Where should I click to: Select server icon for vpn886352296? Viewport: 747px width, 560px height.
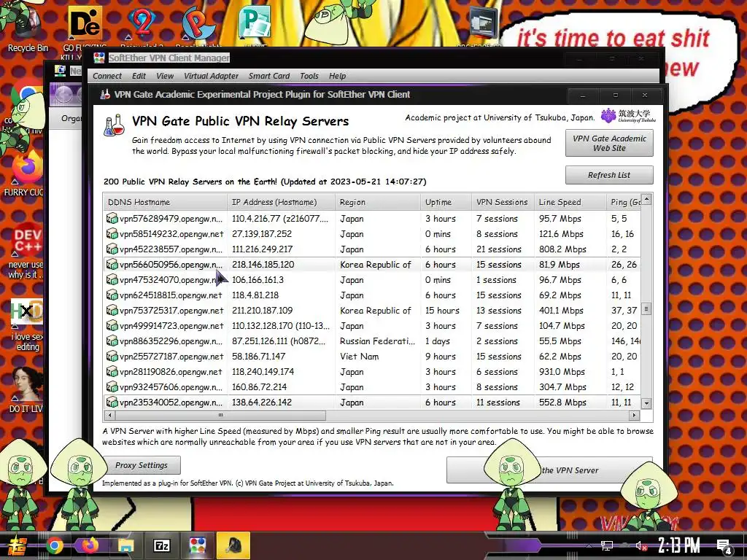[112, 341]
